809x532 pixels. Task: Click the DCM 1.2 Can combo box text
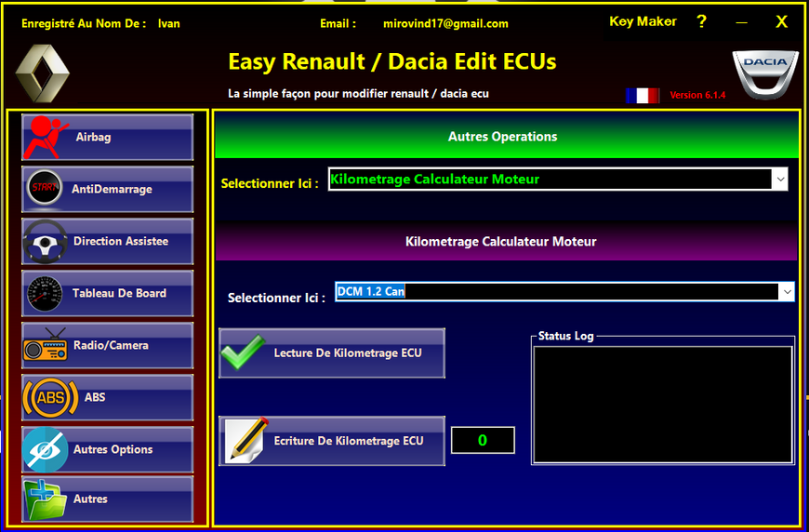370,291
